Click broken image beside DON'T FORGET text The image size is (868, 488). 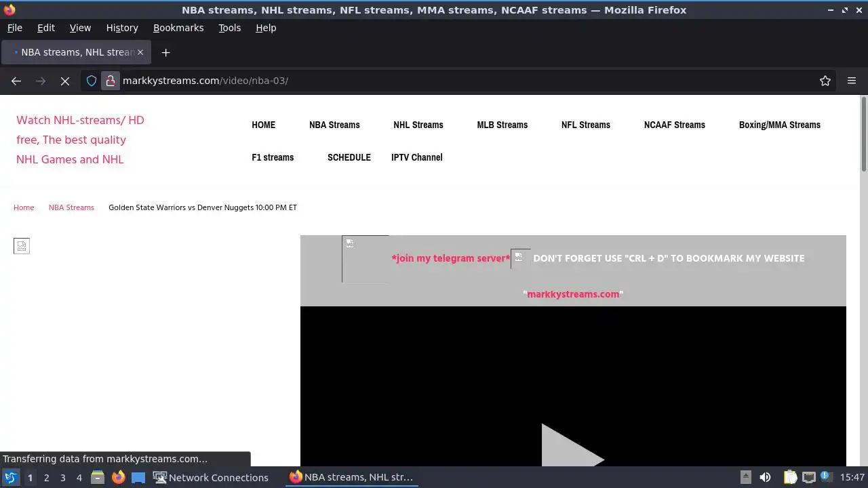point(520,258)
